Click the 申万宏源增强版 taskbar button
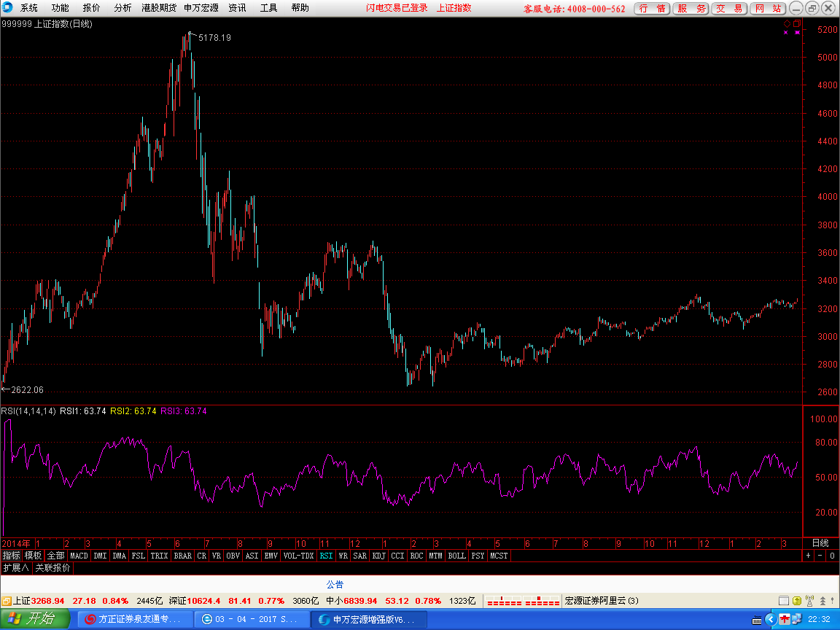 [x=368, y=619]
